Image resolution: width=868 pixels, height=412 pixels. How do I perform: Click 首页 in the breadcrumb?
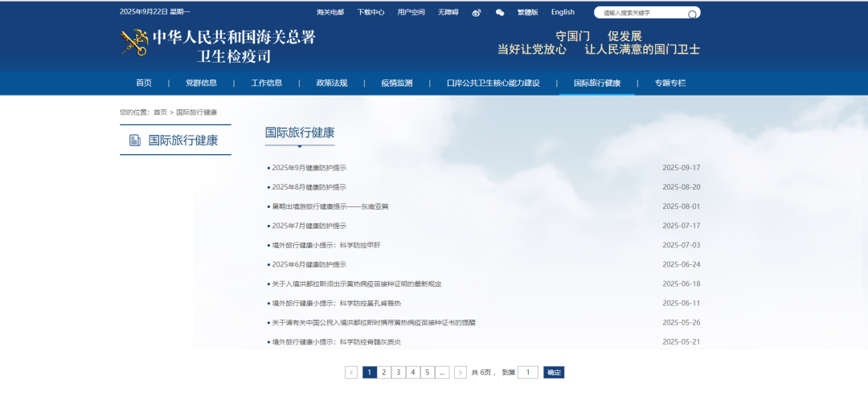(161, 112)
